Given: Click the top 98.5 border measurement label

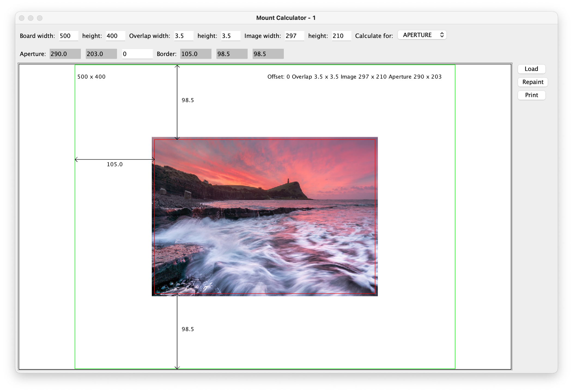Looking at the screenshot, I should coord(188,100).
